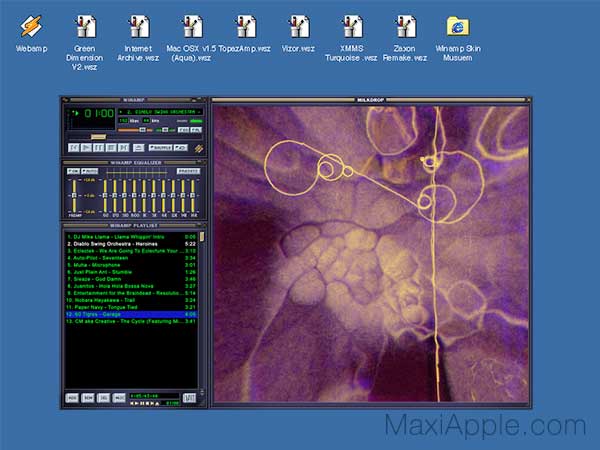This screenshot has width=600, height=450.
Task: Select Sleaze - God Damn track
Action: point(131,279)
